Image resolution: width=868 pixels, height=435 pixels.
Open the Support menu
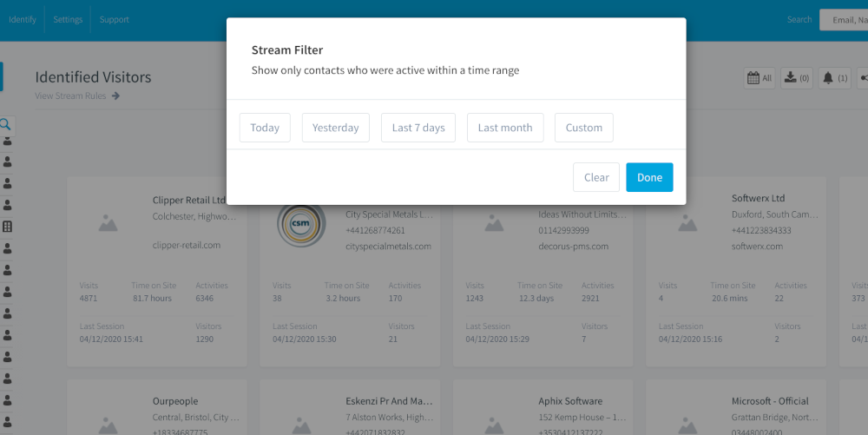click(x=114, y=19)
